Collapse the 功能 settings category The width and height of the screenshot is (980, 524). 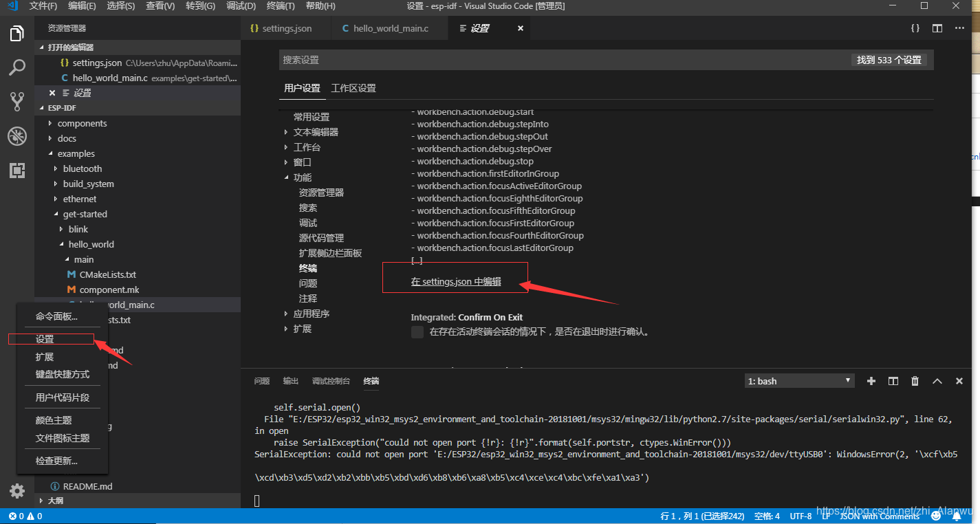coord(303,177)
